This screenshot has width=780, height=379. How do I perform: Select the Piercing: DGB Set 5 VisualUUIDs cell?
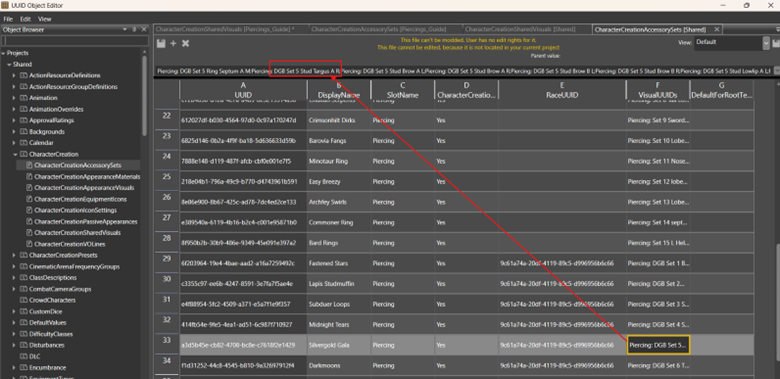tap(658, 345)
